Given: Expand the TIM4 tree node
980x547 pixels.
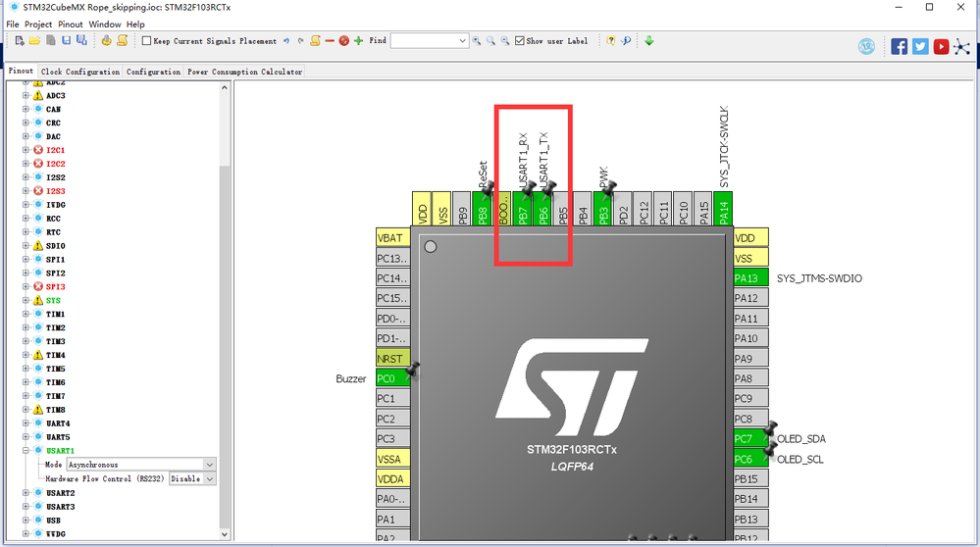Looking at the screenshot, I should [x=26, y=355].
